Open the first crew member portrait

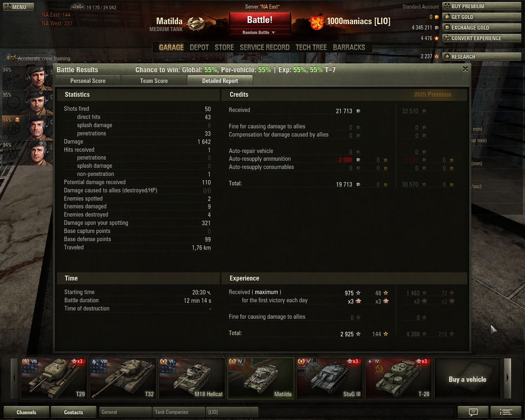coord(38,77)
